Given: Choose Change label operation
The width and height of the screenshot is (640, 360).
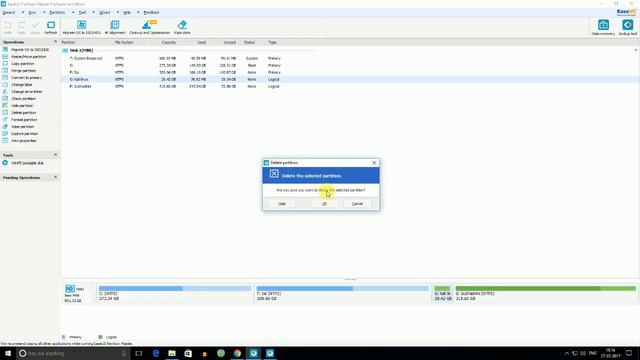Looking at the screenshot, I should [17, 84].
